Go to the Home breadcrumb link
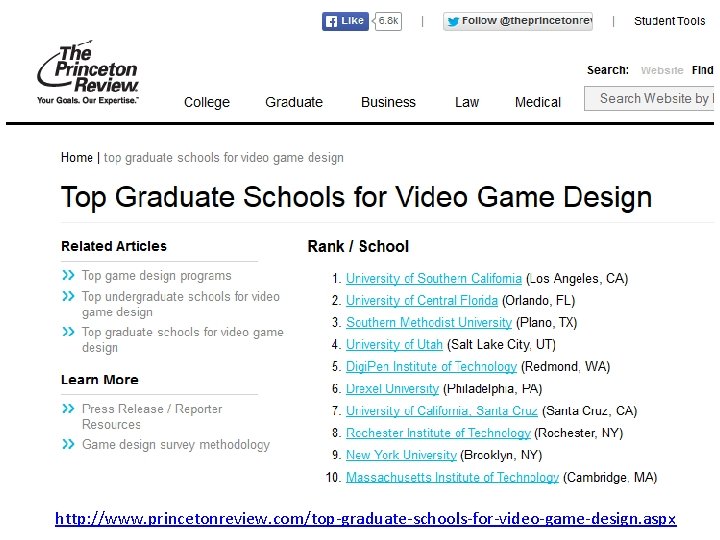 pyautogui.click(x=77, y=158)
